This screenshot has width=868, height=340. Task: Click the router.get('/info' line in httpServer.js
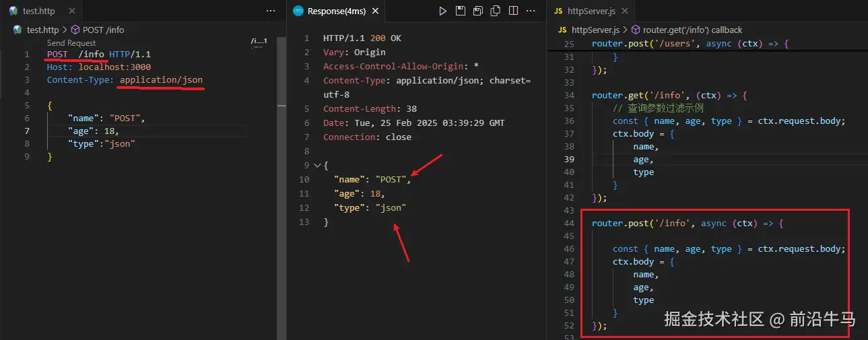click(x=670, y=95)
